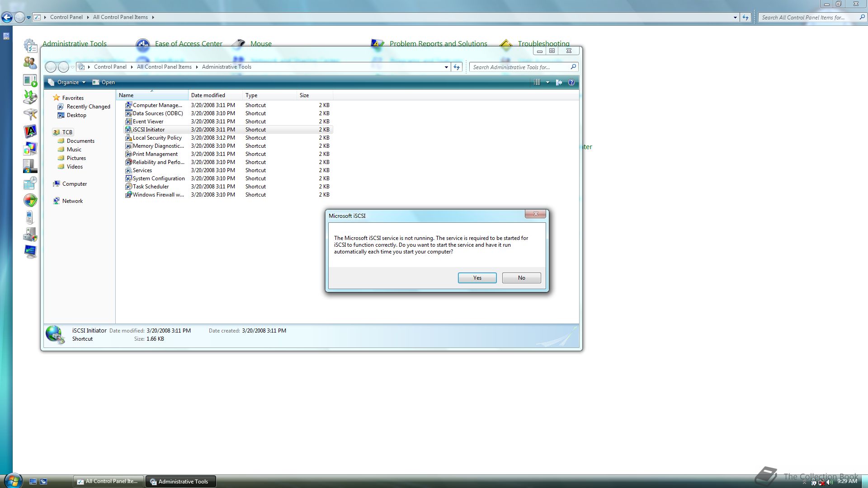
Task: Switch to Administrative Tools taskbar button
Action: 180,482
